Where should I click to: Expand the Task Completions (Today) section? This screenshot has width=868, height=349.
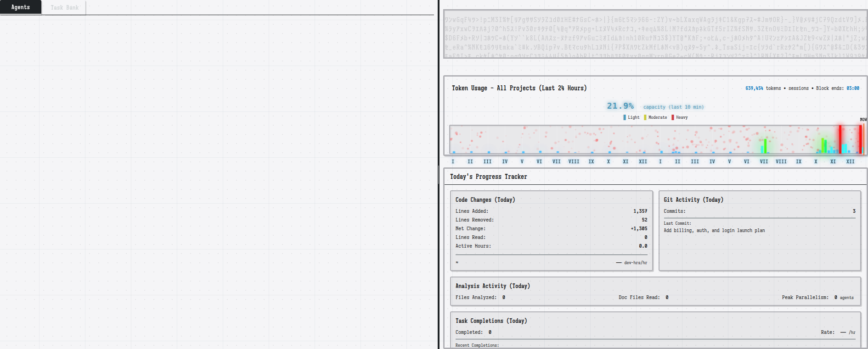[x=491, y=321]
